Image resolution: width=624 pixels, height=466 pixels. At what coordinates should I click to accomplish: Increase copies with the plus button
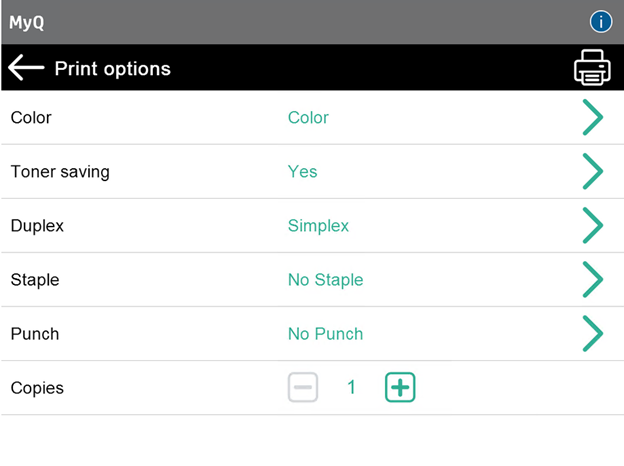[x=400, y=387]
